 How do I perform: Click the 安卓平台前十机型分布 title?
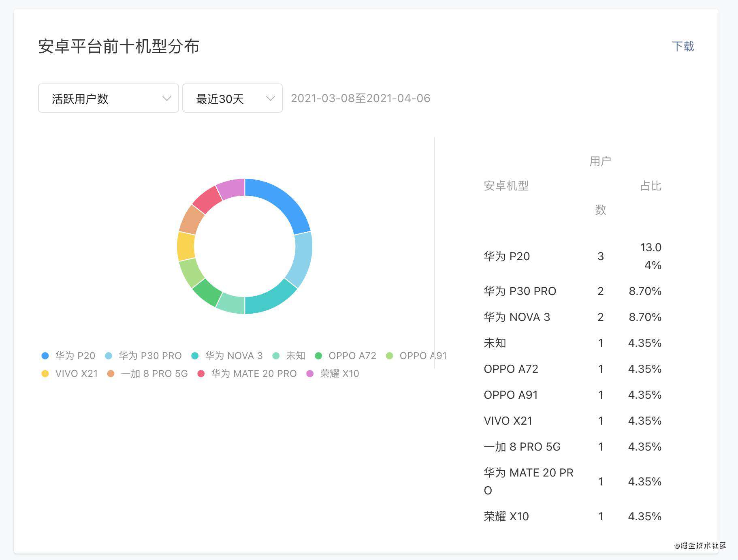click(x=119, y=46)
